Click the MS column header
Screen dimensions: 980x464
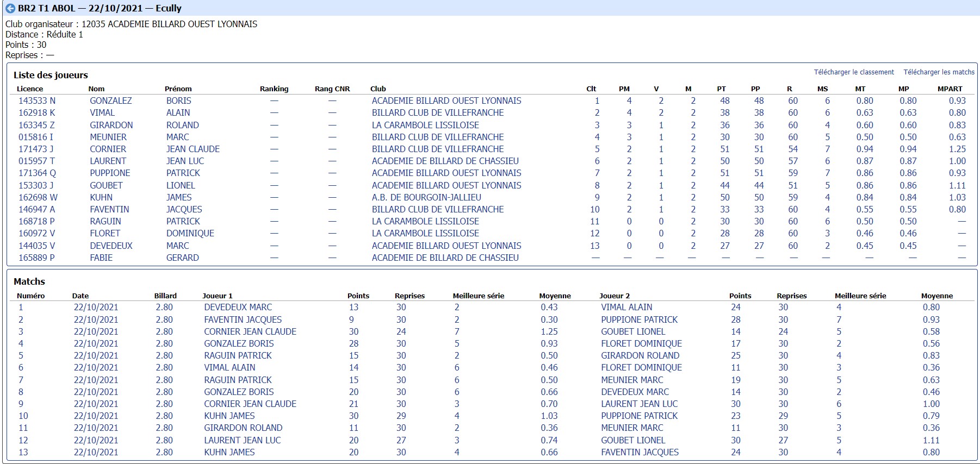click(x=822, y=89)
